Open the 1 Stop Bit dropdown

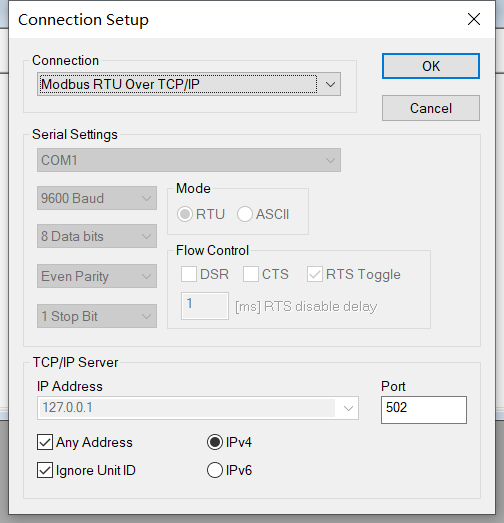click(97, 316)
